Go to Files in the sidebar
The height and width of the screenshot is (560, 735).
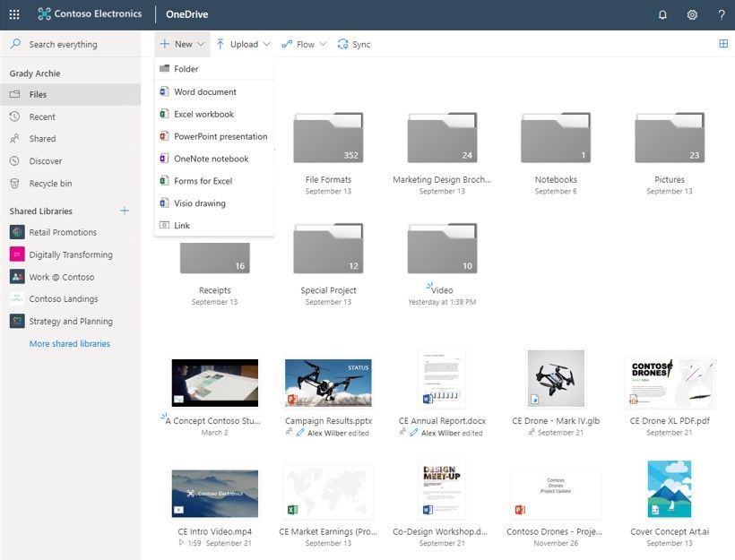[x=70, y=94]
